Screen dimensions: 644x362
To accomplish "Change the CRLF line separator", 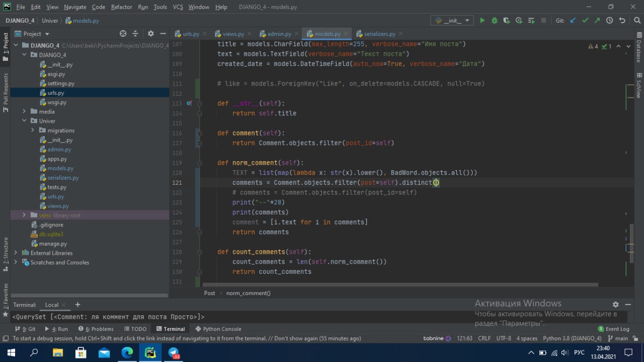I will [x=484, y=338].
